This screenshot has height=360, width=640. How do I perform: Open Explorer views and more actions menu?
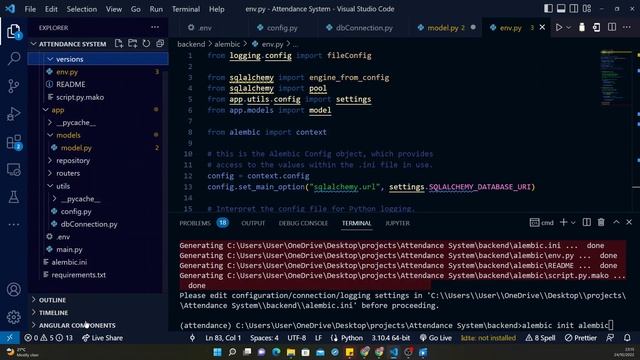coord(155,27)
